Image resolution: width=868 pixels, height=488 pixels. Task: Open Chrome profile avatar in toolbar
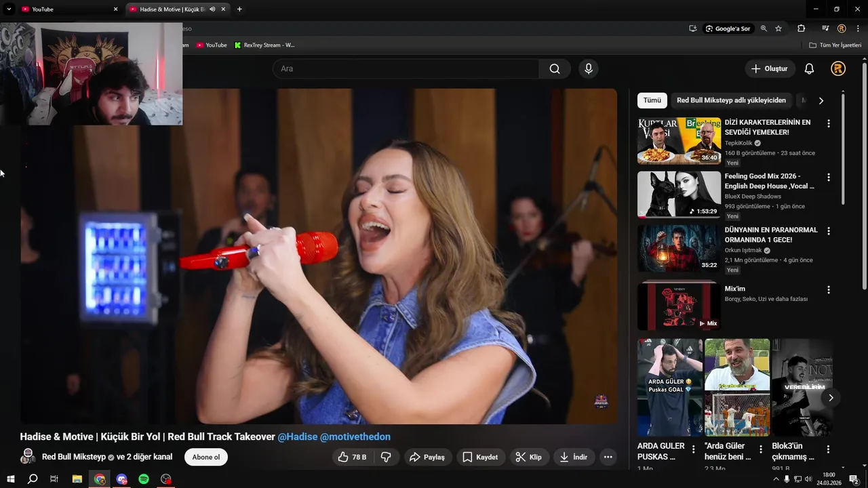click(842, 28)
